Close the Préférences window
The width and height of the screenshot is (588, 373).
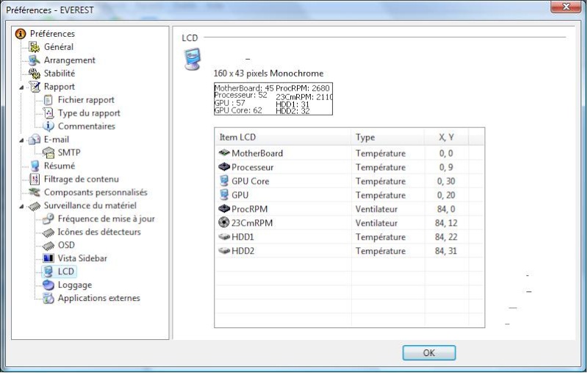pyautogui.click(x=566, y=7)
